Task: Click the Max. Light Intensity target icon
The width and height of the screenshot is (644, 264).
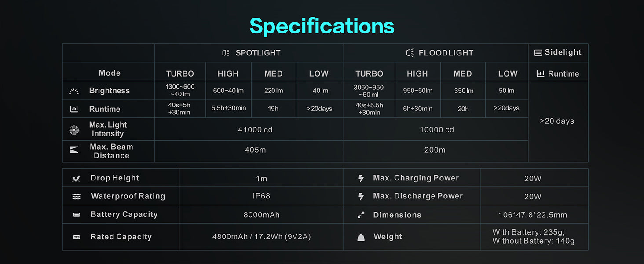Action: [74, 130]
